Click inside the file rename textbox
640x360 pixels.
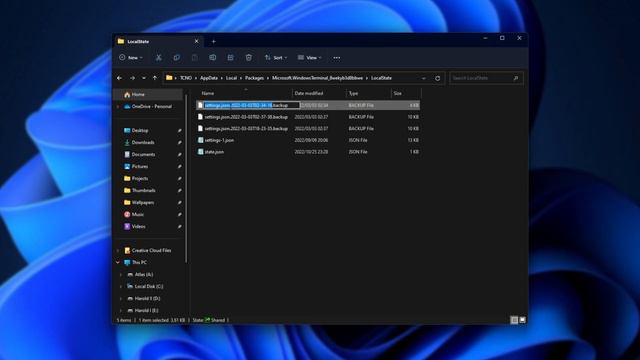point(252,105)
